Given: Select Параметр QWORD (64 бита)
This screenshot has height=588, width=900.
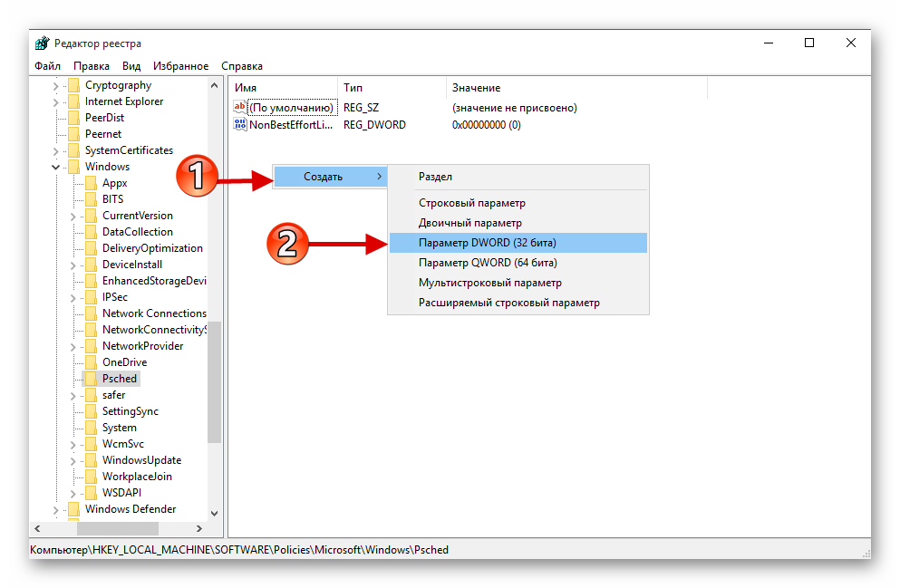Looking at the screenshot, I should point(518,263).
